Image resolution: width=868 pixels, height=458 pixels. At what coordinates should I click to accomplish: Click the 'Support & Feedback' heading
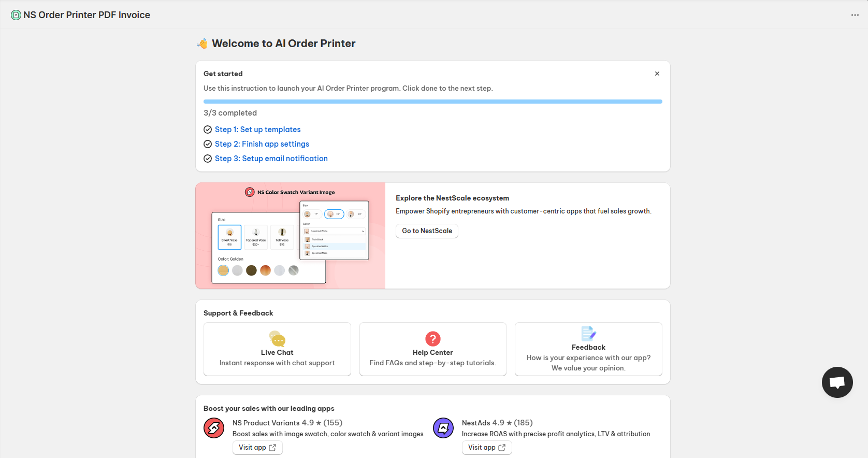tap(238, 313)
